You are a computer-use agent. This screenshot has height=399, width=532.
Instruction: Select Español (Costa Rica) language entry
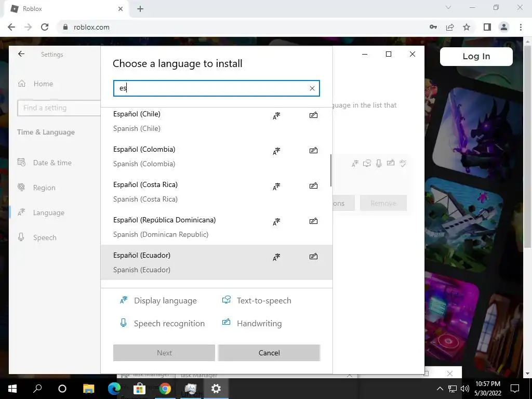(217, 192)
